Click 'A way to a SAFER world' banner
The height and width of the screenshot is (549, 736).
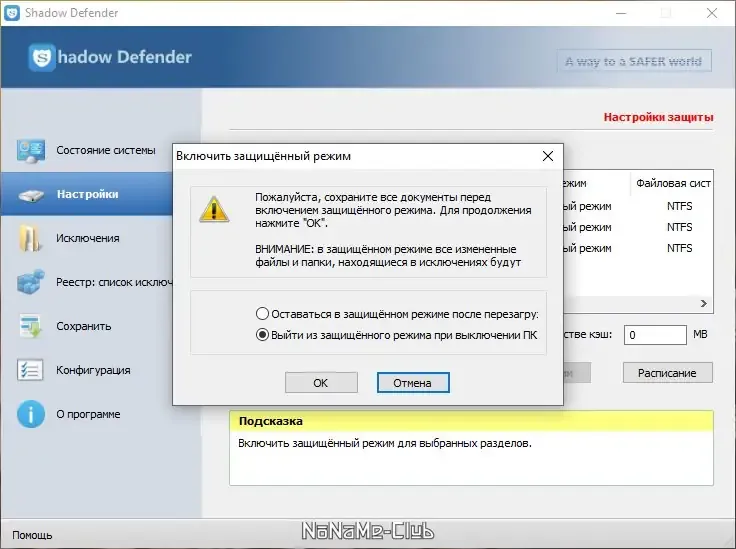coord(634,61)
